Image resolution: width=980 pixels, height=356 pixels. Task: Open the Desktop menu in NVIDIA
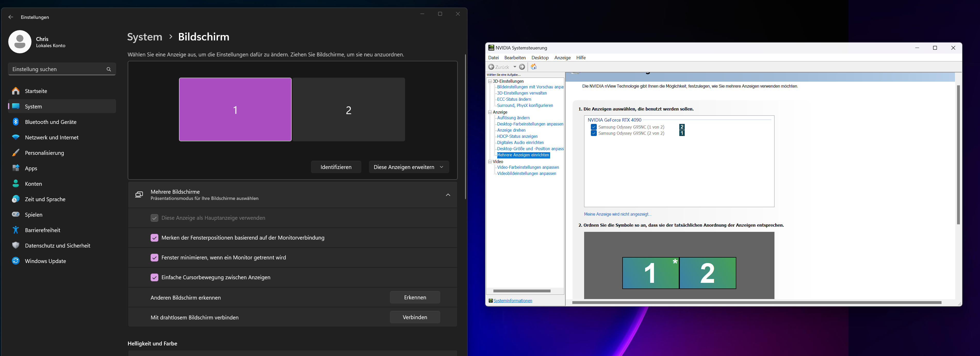pyautogui.click(x=540, y=58)
